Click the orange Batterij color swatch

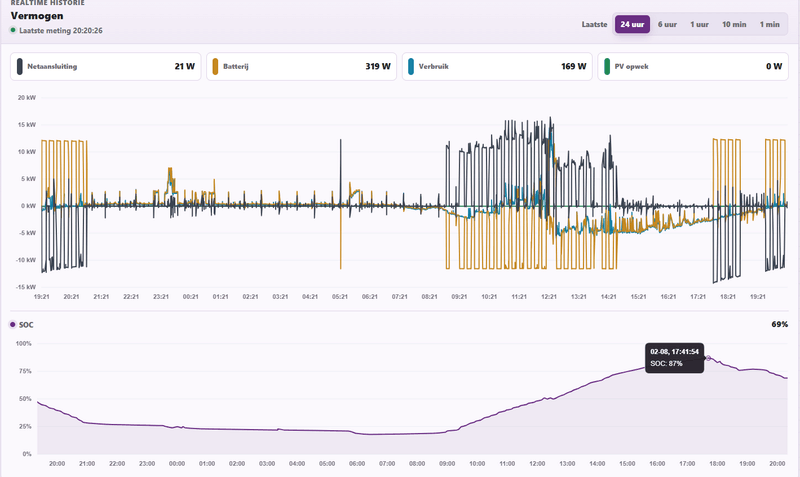[215, 66]
